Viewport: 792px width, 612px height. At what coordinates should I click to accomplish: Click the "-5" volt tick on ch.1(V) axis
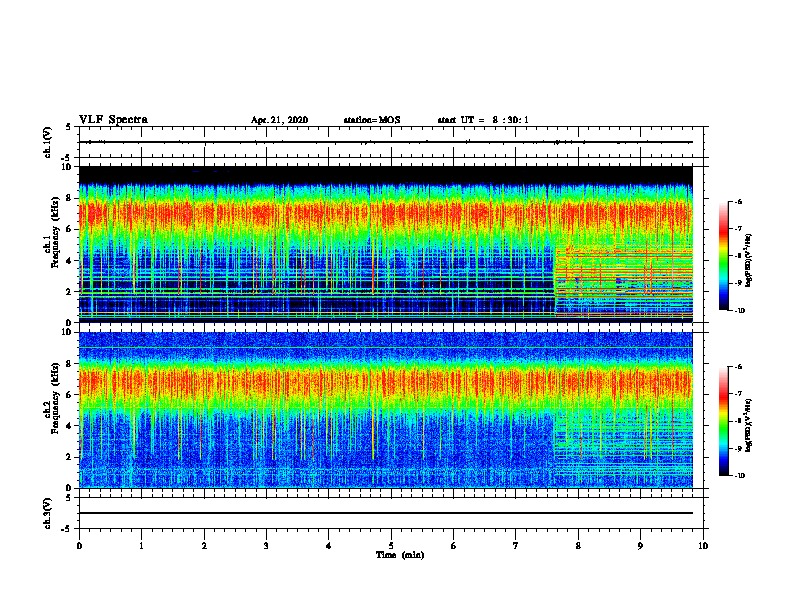[x=67, y=158]
